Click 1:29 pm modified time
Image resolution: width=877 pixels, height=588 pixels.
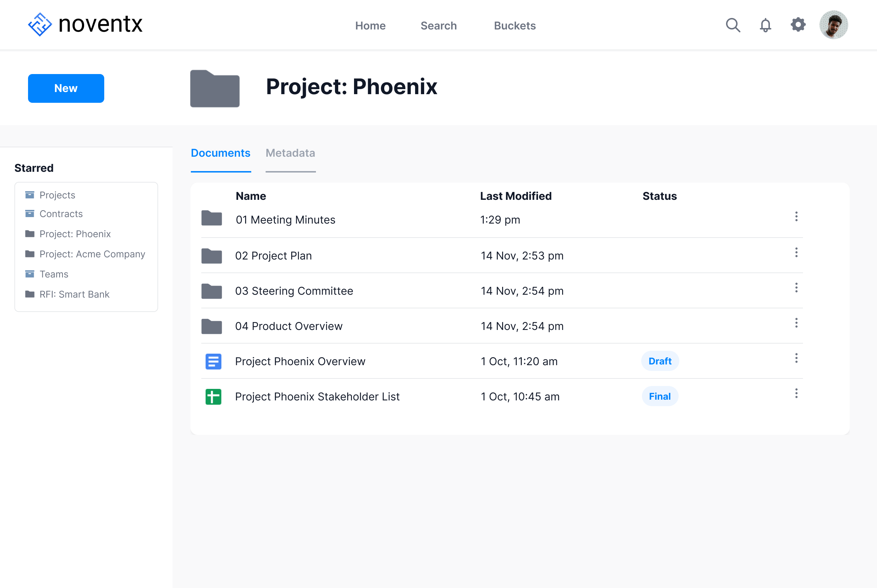point(500,220)
